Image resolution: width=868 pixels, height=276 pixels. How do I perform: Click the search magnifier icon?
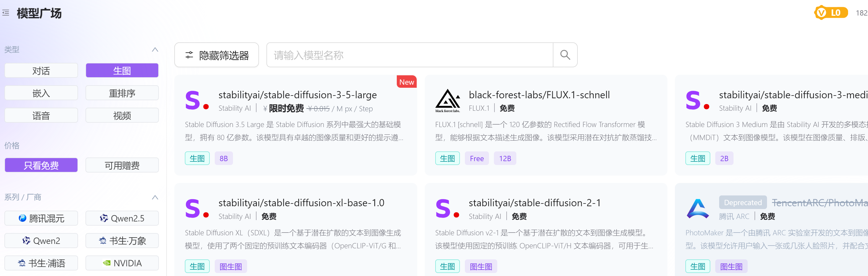coord(565,55)
